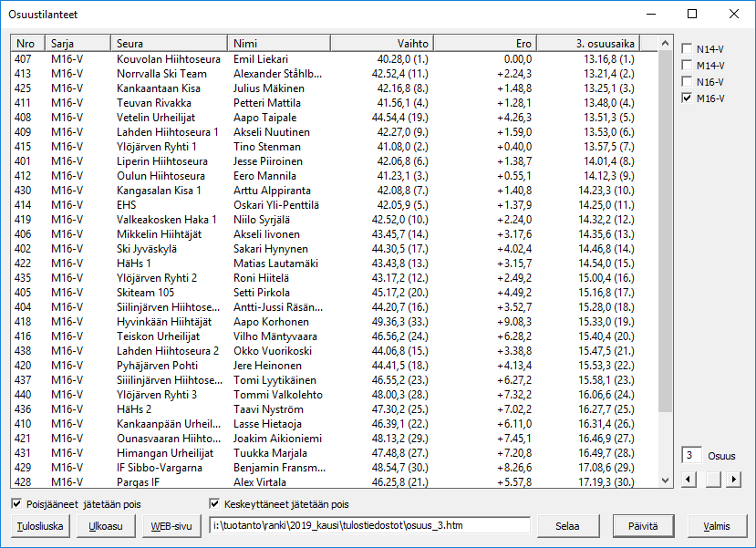Click the output file path field
Viewport: 756px width, 548px height.
(369, 525)
